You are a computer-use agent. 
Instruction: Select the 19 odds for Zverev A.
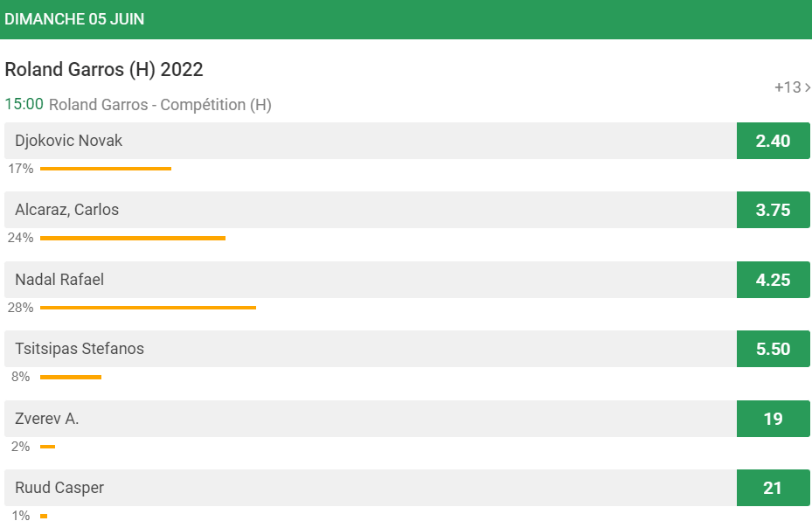point(774,419)
